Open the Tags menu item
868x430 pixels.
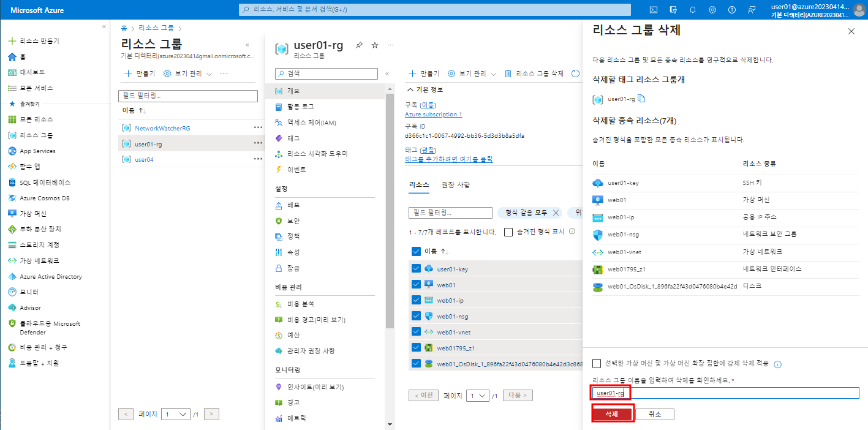[x=293, y=138]
